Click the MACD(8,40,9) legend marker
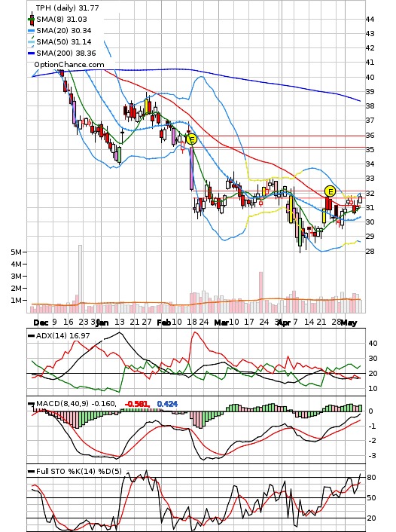 (31, 404)
